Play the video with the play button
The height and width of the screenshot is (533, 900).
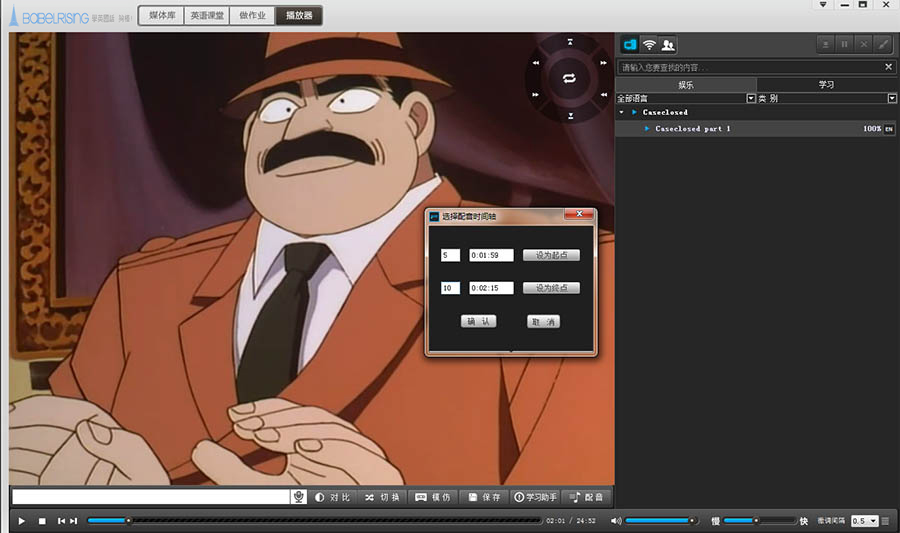point(21,521)
